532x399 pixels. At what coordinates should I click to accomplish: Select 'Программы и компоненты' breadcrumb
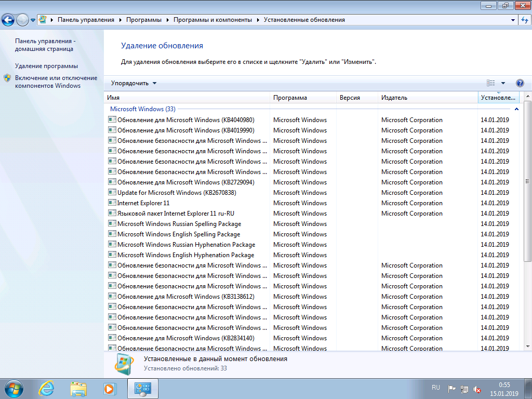[x=212, y=20]
